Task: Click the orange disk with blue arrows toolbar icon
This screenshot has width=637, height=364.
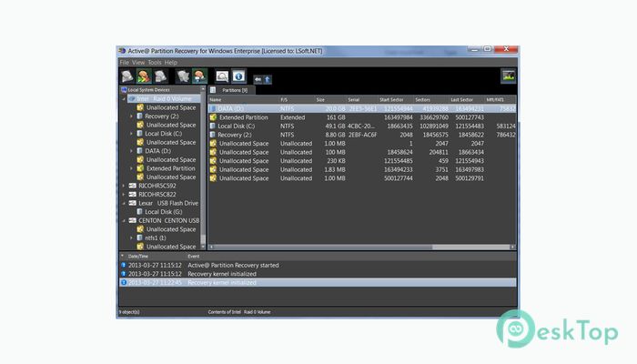Action: tap(199, 76)
